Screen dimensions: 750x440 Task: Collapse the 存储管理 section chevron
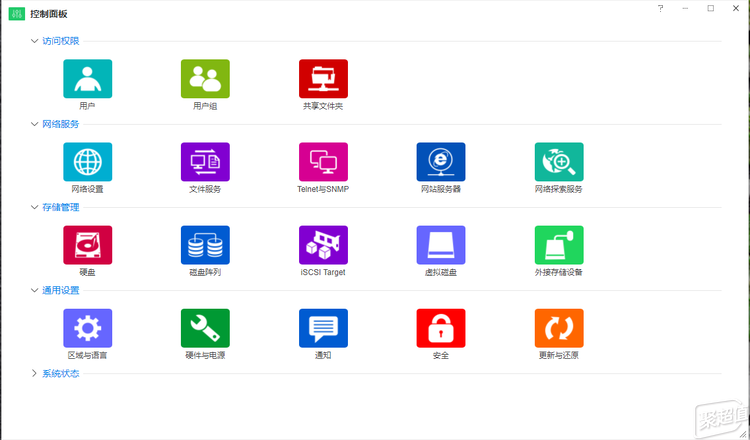click(34, 208)
